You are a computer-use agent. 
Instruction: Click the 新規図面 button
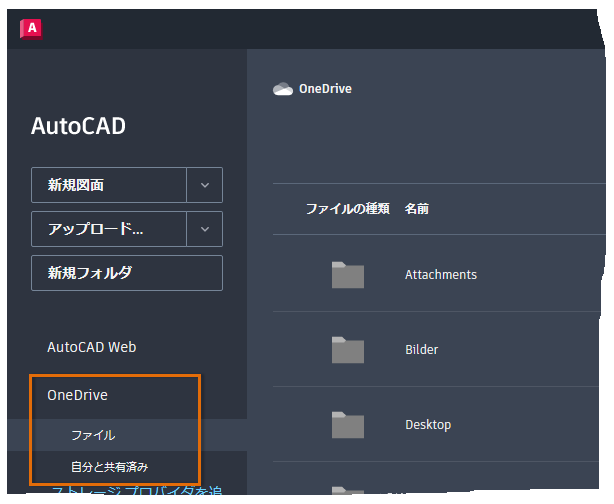coord(109,185)
